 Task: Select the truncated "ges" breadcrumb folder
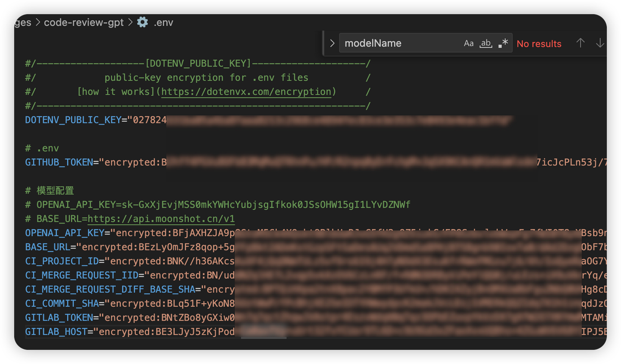pos(23,22)
